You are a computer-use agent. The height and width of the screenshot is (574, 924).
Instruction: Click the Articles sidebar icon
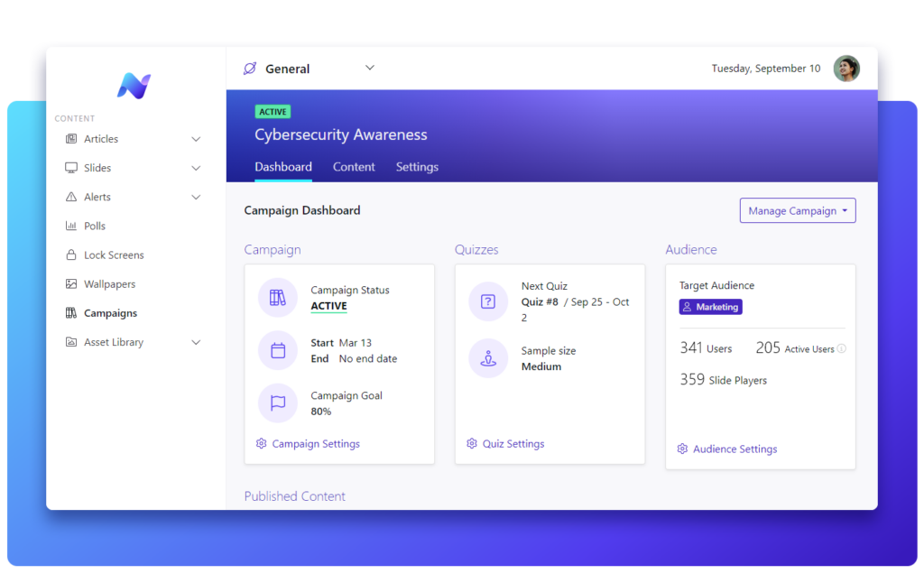73,139
